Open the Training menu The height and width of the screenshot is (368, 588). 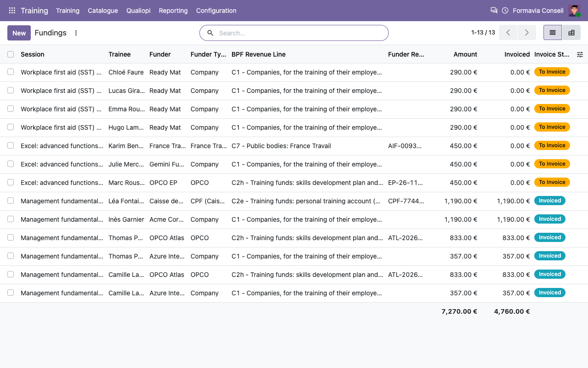click(68, 11)
